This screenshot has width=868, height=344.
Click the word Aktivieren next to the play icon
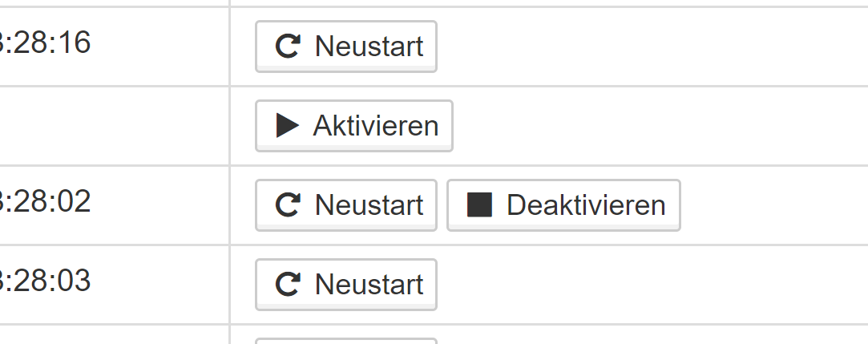[376, 126]
